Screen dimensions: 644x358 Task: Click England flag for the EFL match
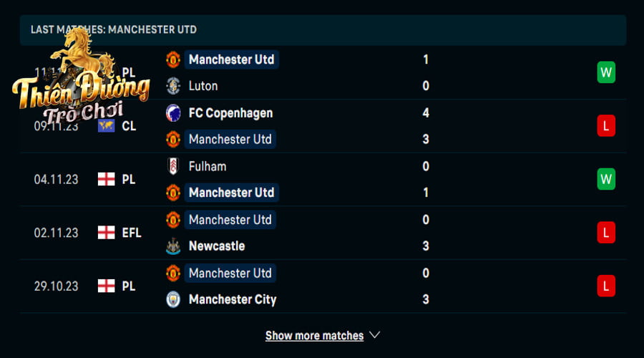coord(107,233)
